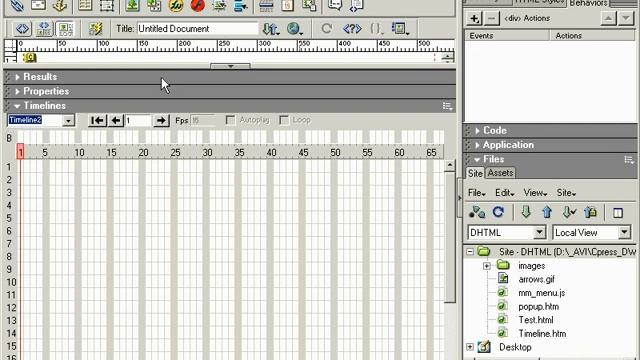Add a behavior with plus button
Screen dimensions: 640x360
[474, 18]
